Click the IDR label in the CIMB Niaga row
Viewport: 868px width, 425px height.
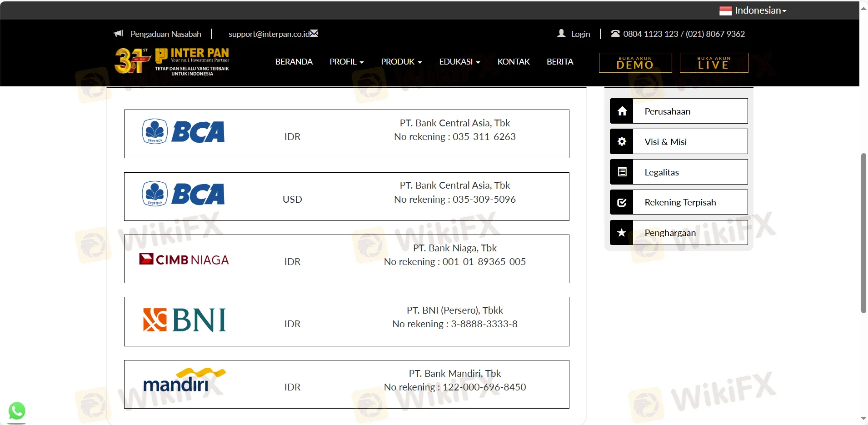[x=292, y=262]
